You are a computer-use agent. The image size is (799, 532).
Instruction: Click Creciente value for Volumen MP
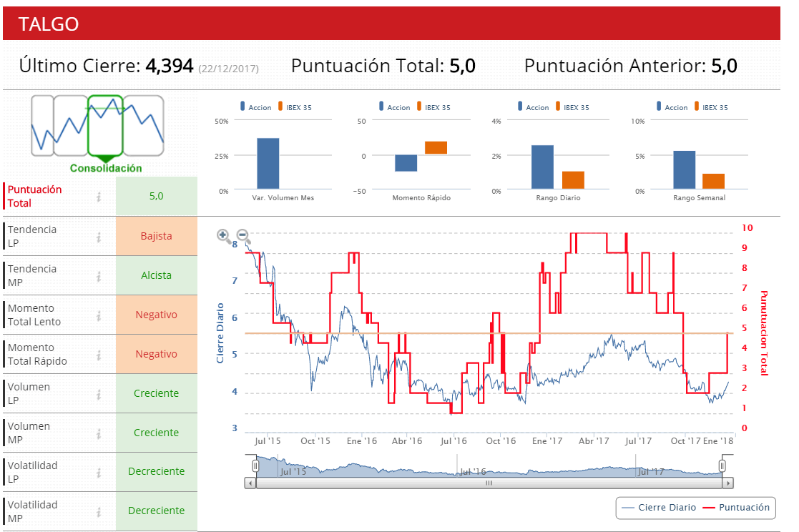pos(157,432)
